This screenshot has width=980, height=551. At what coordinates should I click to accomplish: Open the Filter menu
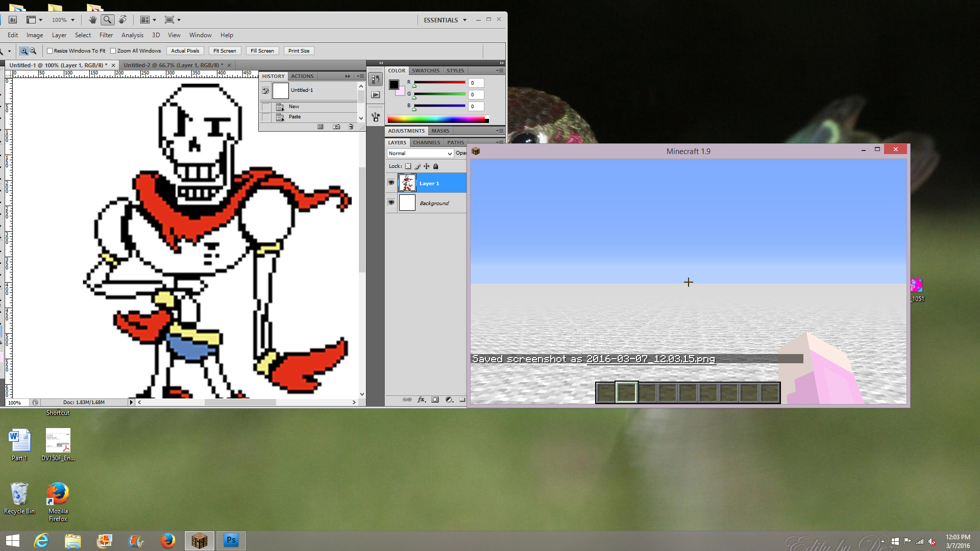pyautogui.click(x=106, y=35)
